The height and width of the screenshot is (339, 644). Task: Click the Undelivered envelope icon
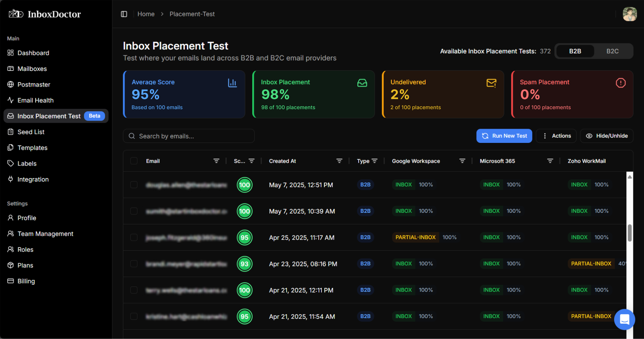pos(491,83)
